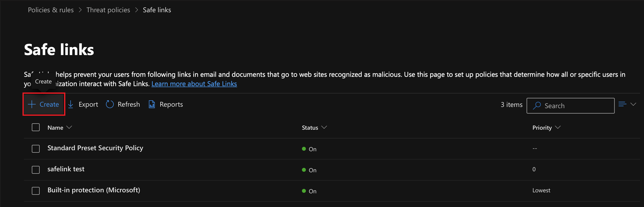The height and width of the screenshot is (207, 644).
Task: Click the breadcrumb chevron after Policies & rules
Action: coord(80,10)
